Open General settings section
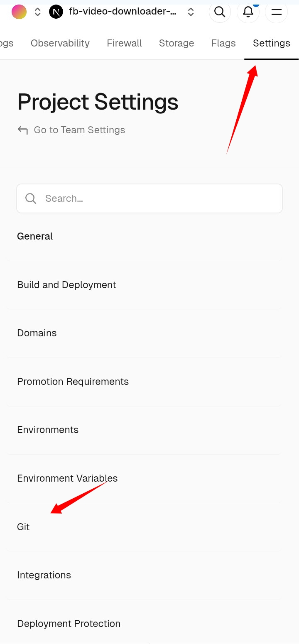Image resolution: width=299 pixels, height=644 pixels. tap(35, 236)
